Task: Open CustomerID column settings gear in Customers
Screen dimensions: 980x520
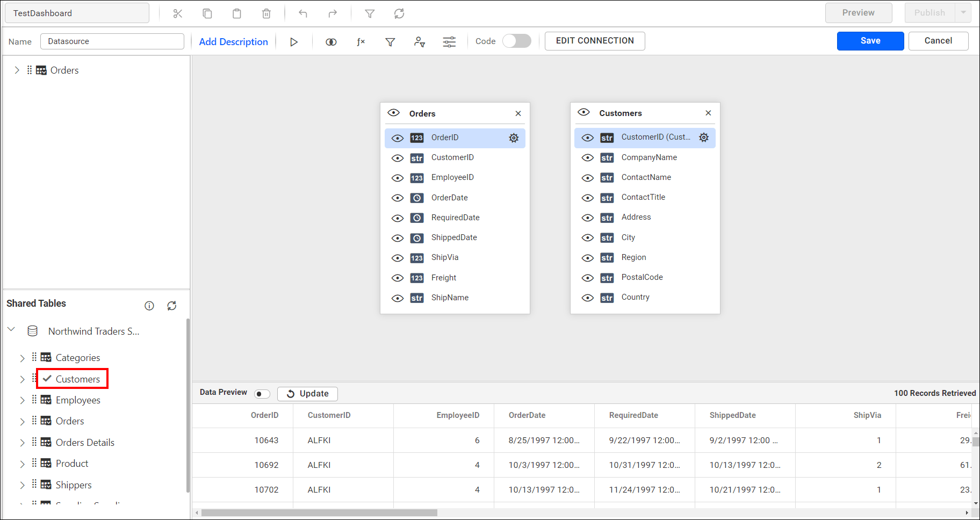Action: 704,138
